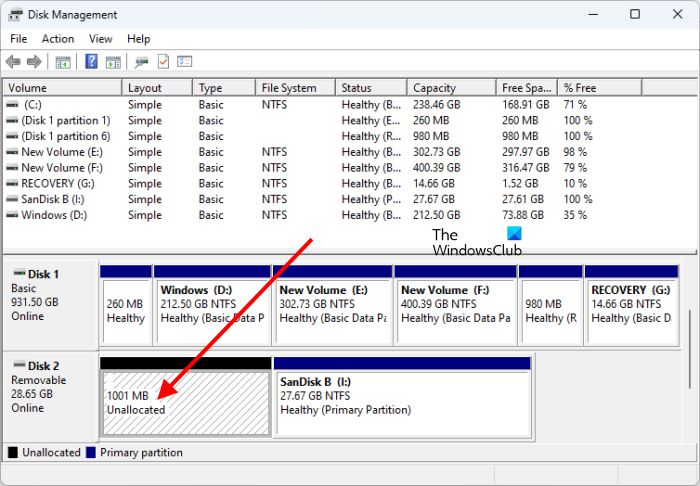The width and height of the screenshot is (700, 486).
Task: Open the Help question mark icon
Action: [x=91, y=61]
